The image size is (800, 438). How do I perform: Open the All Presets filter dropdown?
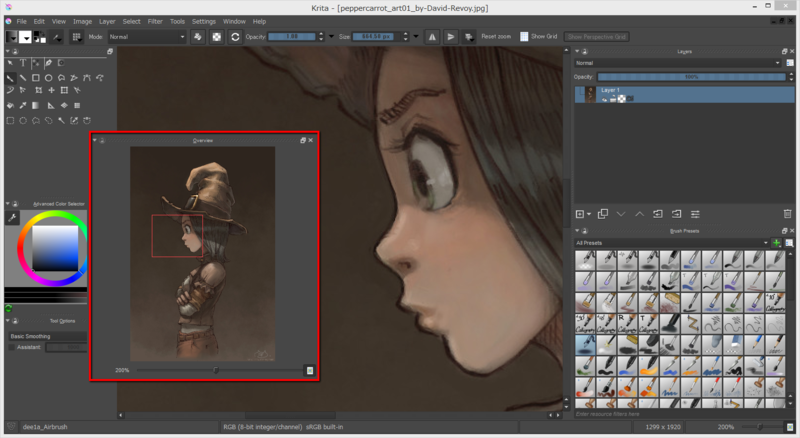point(670,243)
